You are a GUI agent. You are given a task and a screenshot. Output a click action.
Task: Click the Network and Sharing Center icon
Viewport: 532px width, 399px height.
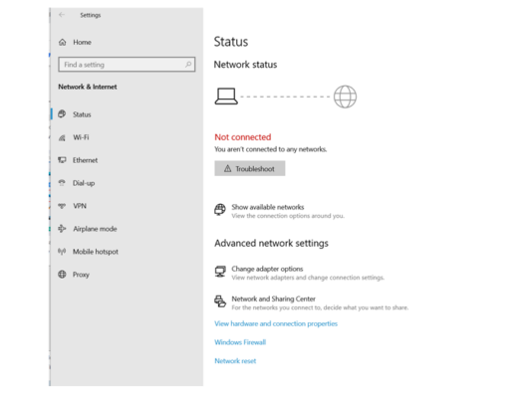(x=220, y=301)
